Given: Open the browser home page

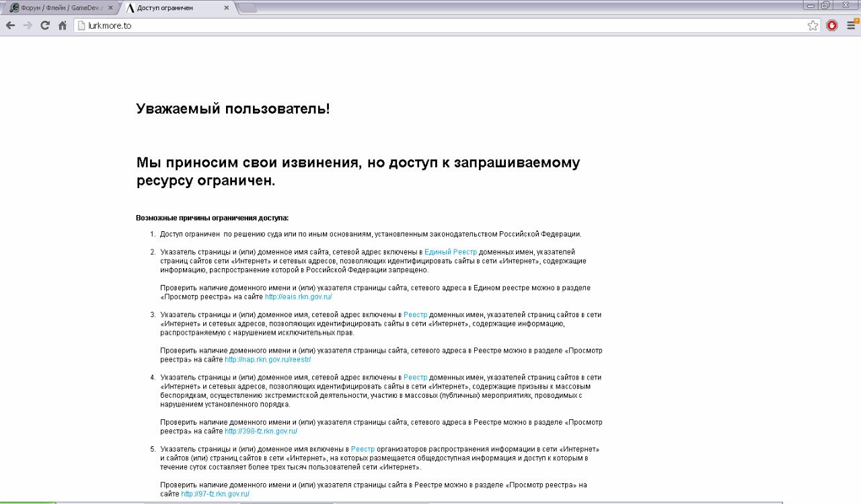Looking at the screenshot, I should coord(63,26).
